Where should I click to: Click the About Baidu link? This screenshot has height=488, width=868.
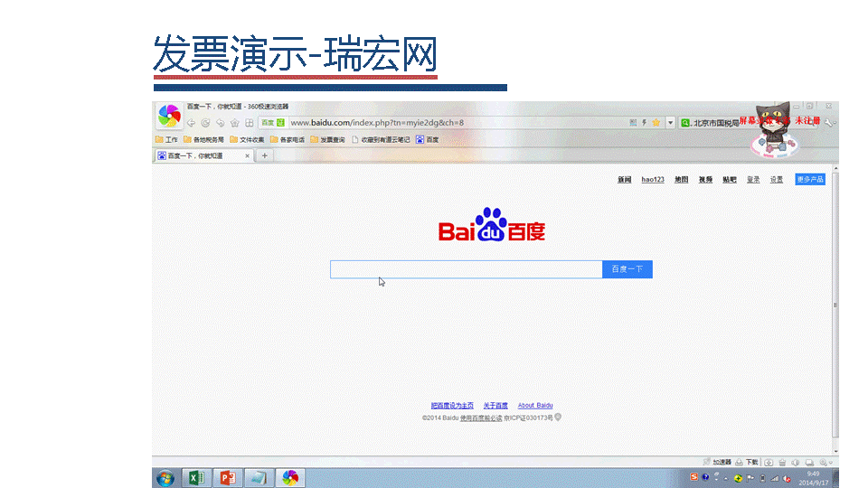point(535,406)
